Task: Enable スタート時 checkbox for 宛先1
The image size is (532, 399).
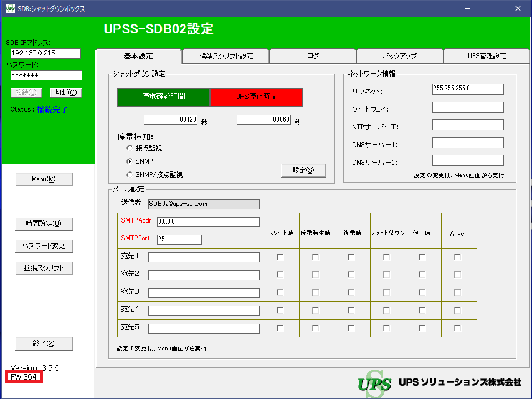Action: point(280,257)
